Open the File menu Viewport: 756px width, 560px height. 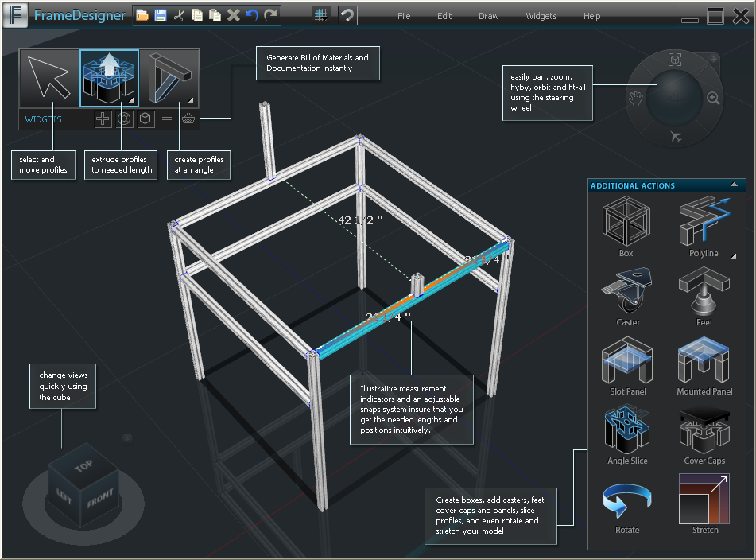tap(404, 16)
